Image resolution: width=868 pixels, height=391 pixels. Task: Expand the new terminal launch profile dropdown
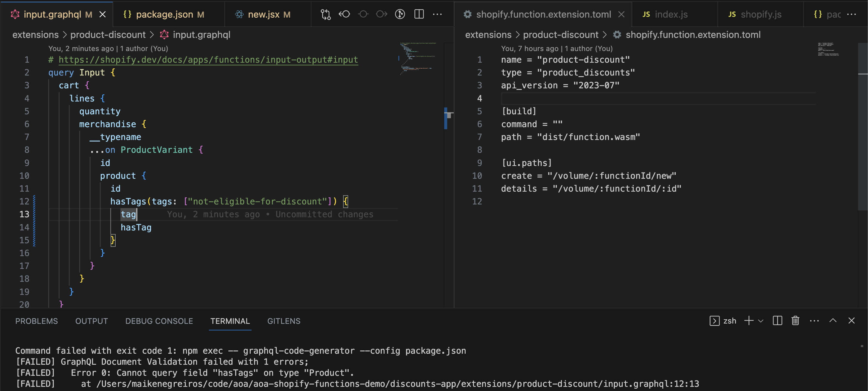(760, 321)
